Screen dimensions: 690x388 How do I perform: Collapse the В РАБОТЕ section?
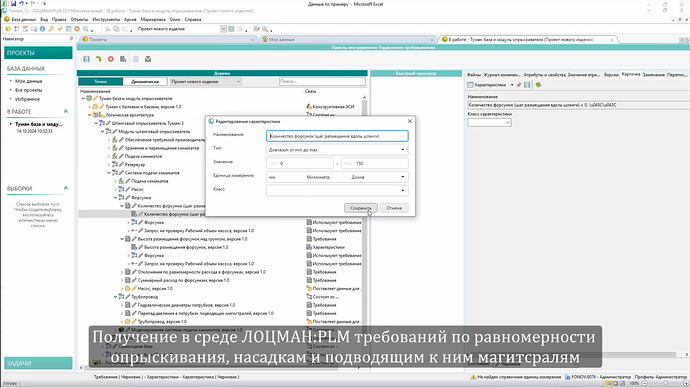(66, 111)
